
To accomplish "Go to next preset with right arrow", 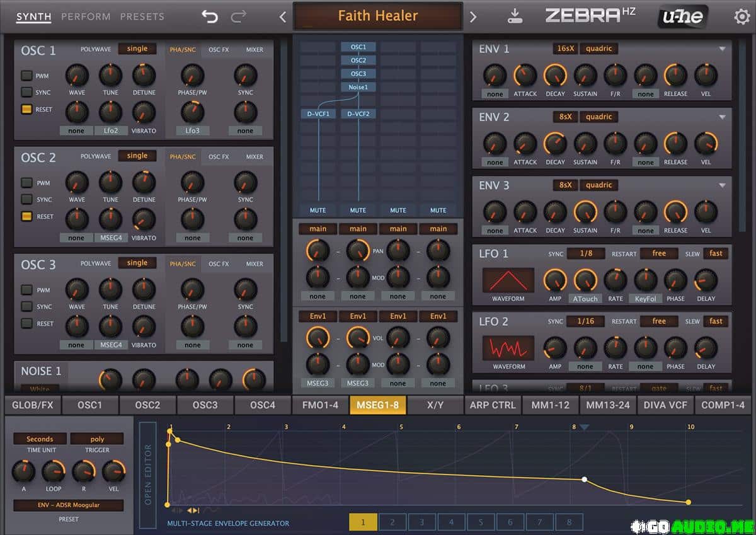I will (x=473, y=16).
